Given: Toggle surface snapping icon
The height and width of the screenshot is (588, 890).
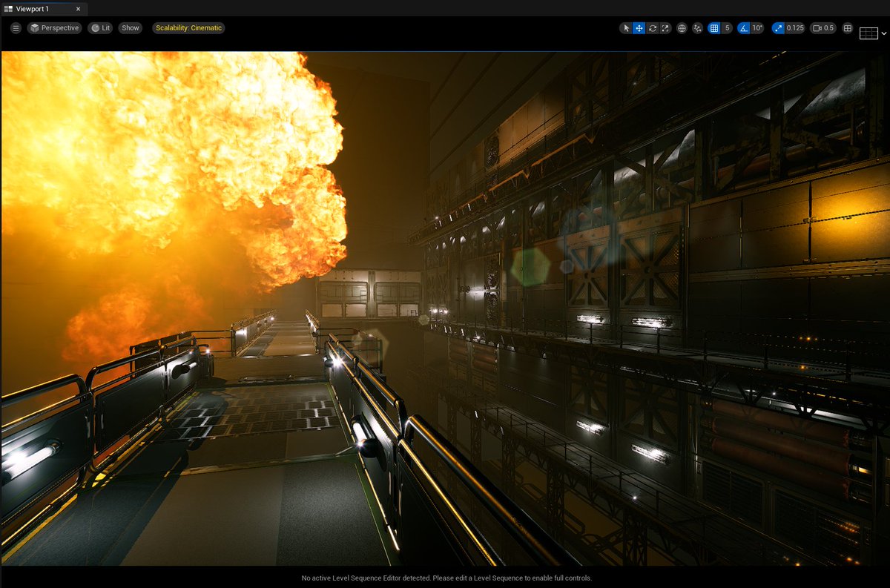Looking at the screenshot, I should pos(698,28).
